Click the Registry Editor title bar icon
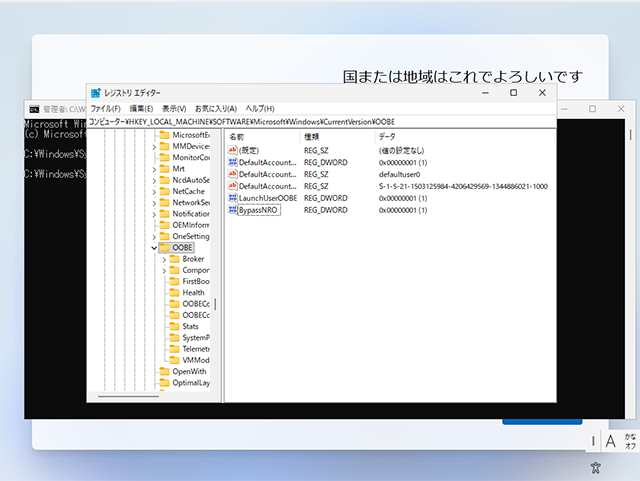 96,93
